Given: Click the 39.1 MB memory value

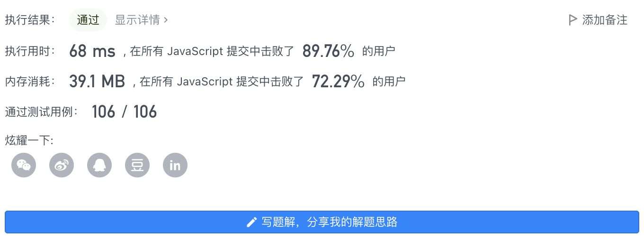Looking at the screenshot, I should [97, 82].
